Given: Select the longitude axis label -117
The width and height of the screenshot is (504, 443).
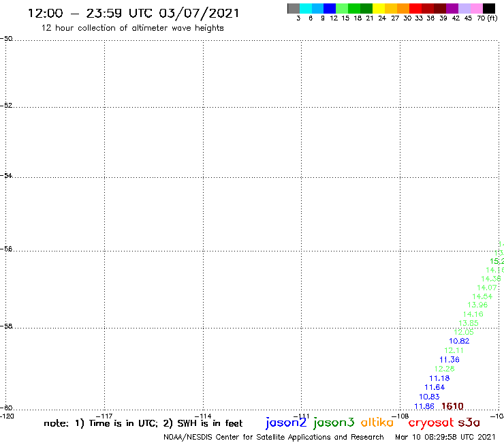Looking at the screenshot, I should coord(104,416).
